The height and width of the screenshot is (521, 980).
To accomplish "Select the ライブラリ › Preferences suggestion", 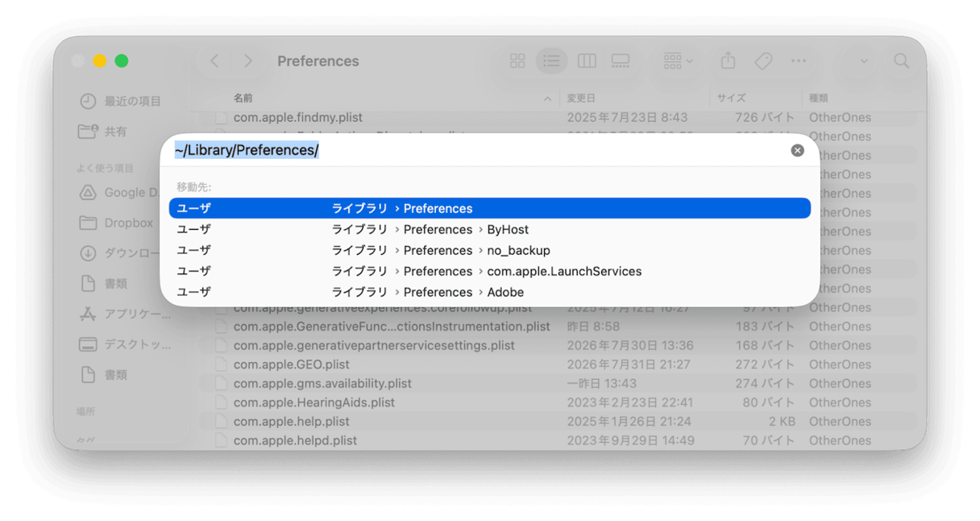I will point(490,208).
